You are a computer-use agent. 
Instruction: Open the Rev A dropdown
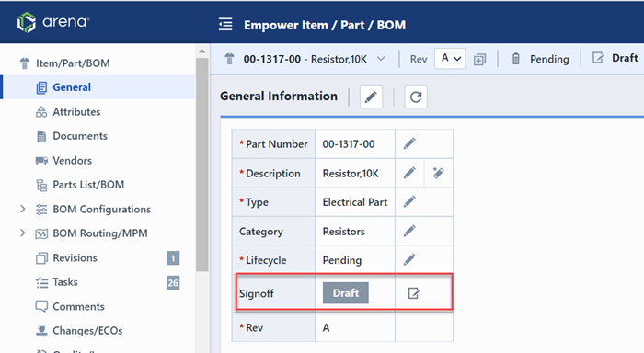click(450, 59)
